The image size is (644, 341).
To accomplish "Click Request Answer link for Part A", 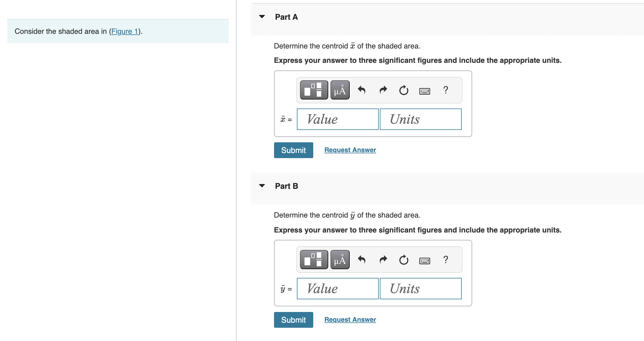I will 350,150.
